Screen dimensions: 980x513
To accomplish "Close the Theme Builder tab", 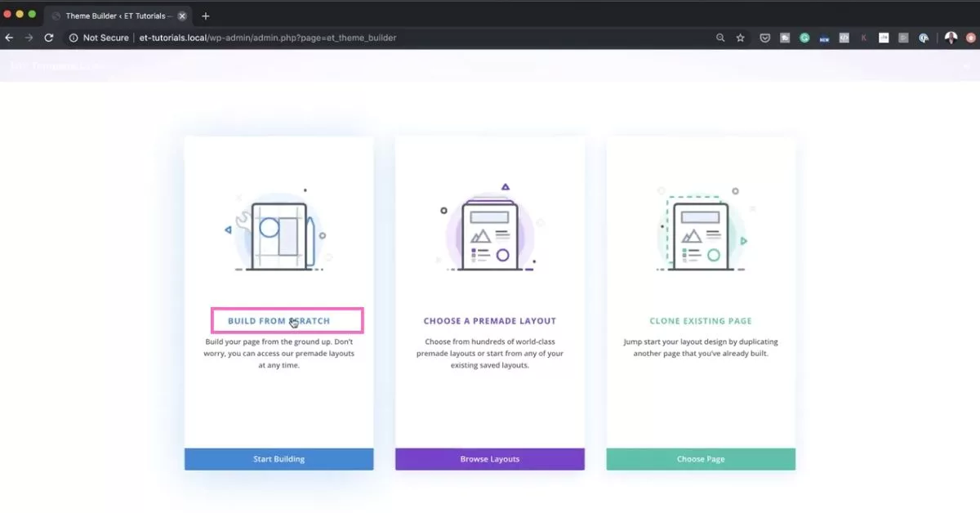I will (181, 16).
